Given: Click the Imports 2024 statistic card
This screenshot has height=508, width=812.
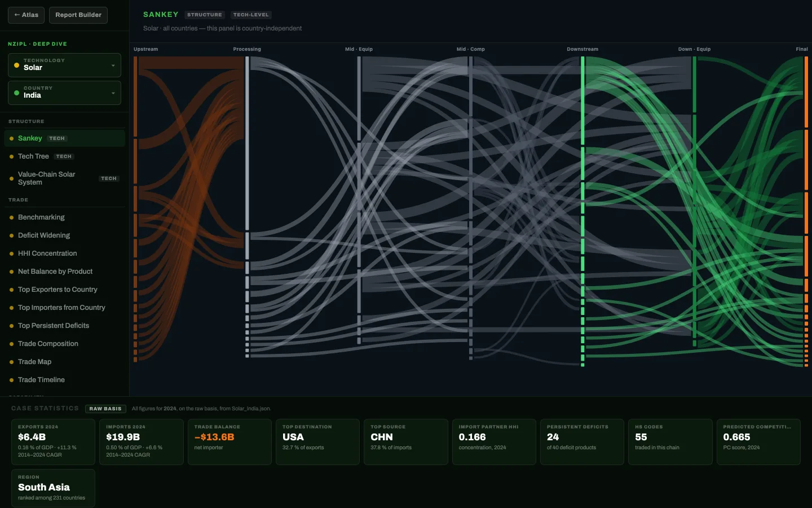Looking at the screenshot, I should click(142, 442).
